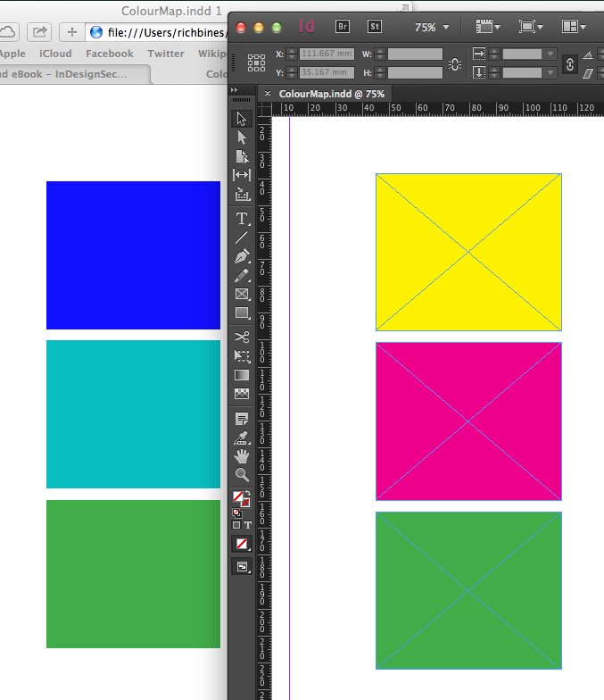604x700 pixels.
Task: Select the Line tool
Action: coord(241,237)
